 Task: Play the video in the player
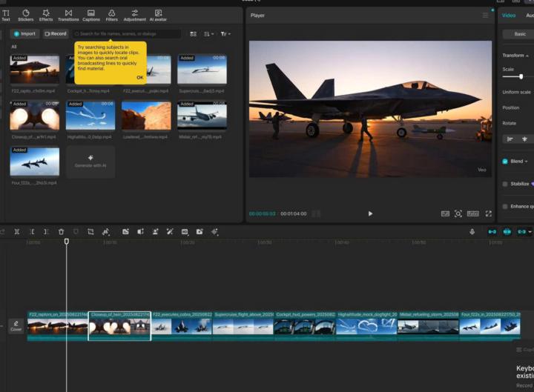click(x=370, y=213)
